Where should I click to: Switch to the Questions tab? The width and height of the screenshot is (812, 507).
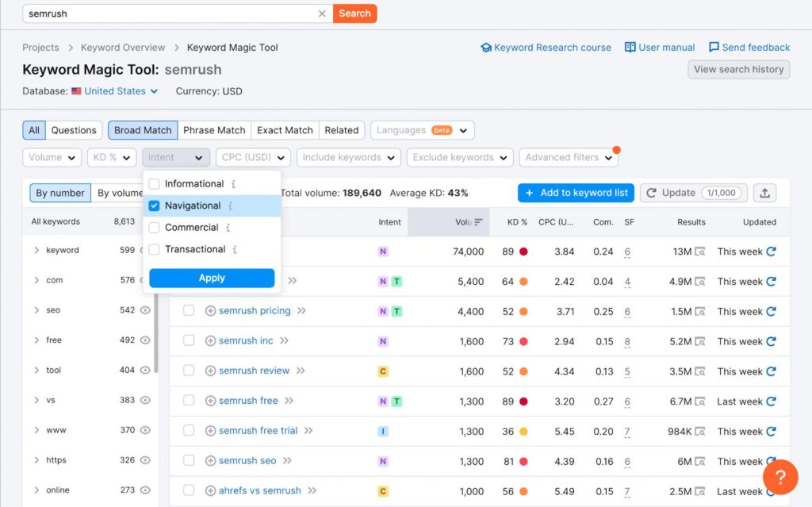[74, 129]
